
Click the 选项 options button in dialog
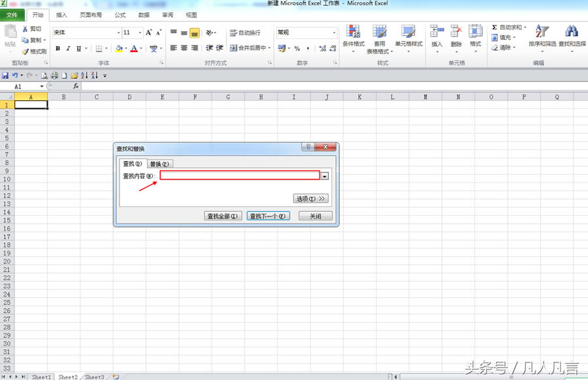[310, 199]
